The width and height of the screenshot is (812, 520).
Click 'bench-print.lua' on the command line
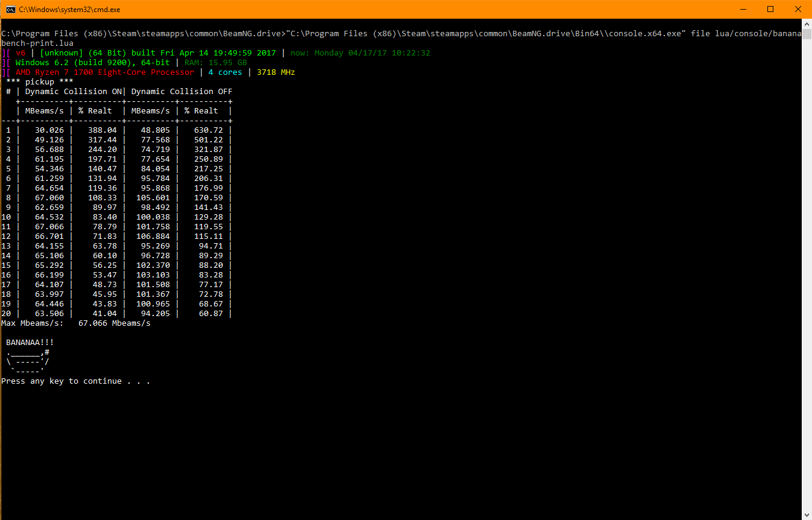(37, 43)
